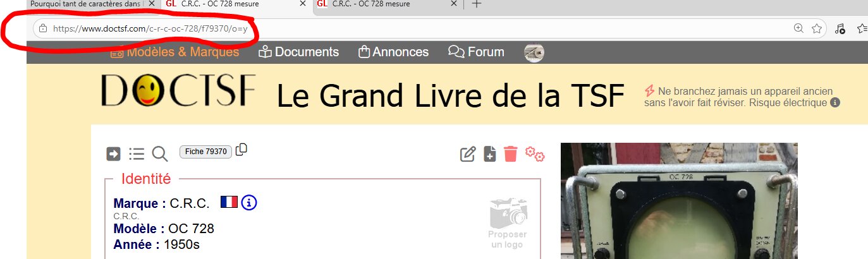Click the Fiche 79370 button
Viewport: 868px width, 259px height.
(205, 152)
